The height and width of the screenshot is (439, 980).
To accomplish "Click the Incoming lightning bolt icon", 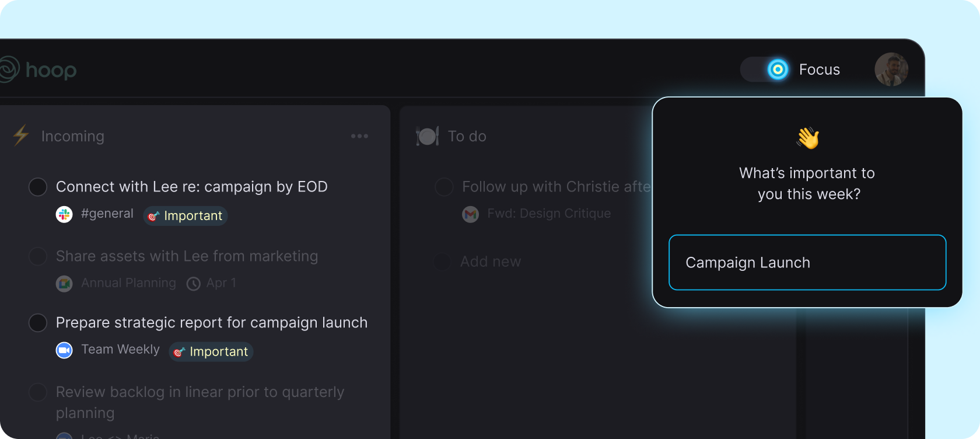I will coord(21,135).
